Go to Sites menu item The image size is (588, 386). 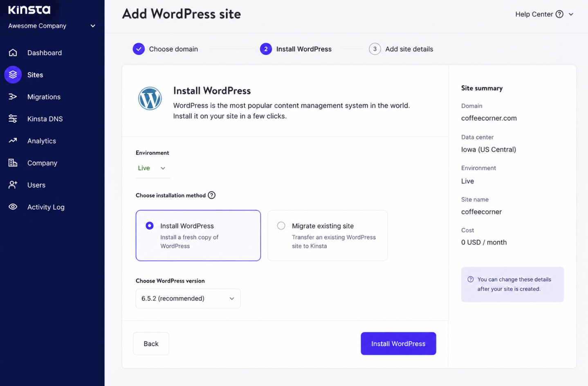point(35,75)
